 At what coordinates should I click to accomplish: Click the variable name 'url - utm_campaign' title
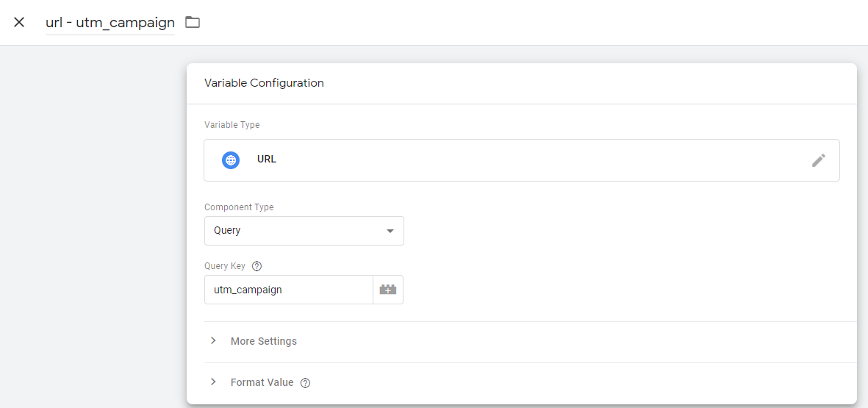(x=110, y=23)
